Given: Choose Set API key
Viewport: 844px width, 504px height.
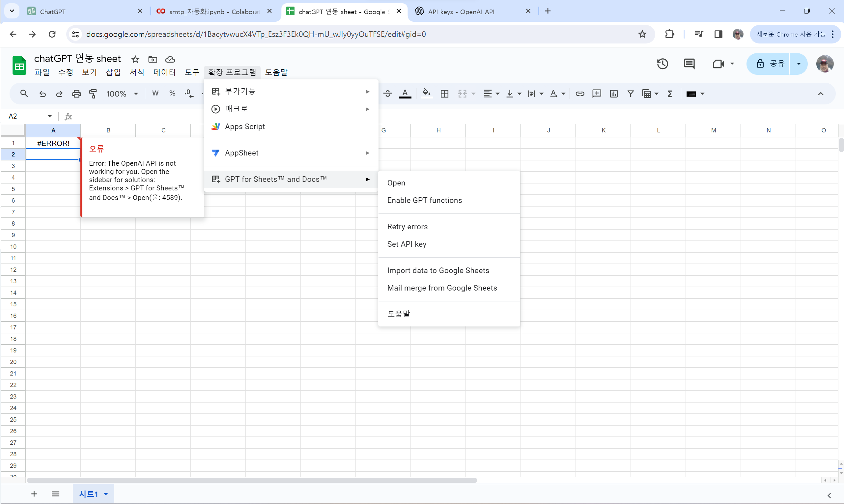Looking at the screenshot, I should (x=449, y=244).
